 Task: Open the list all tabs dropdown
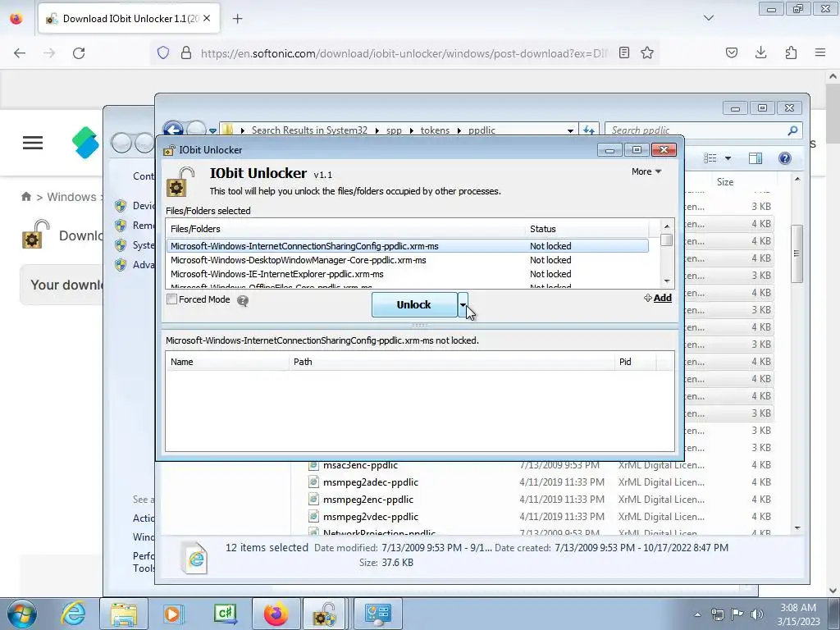pyautogui.click(x=709, y=18)
